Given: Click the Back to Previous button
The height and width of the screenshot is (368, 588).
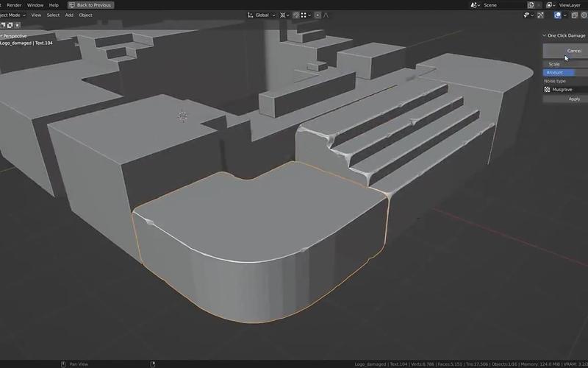Looking at the screenshot, I should 90,5.
